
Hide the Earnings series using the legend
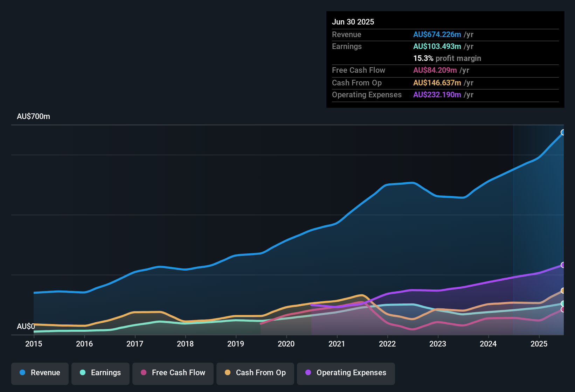100,373
